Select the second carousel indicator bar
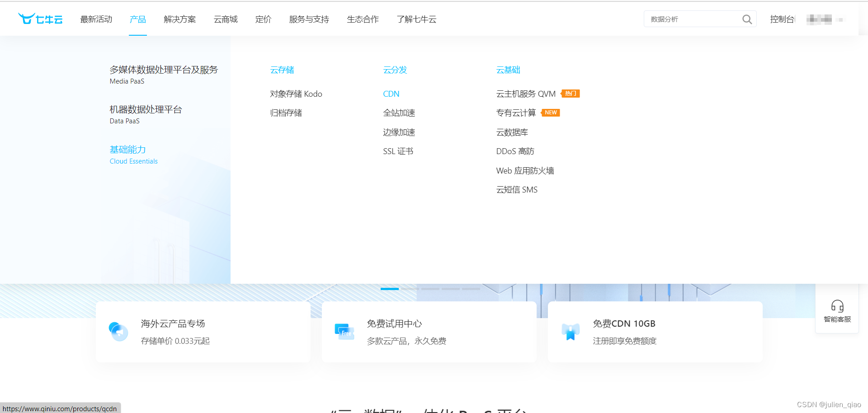Image resolution: width=868 pixels, height=413 pixels. (410, 289)
